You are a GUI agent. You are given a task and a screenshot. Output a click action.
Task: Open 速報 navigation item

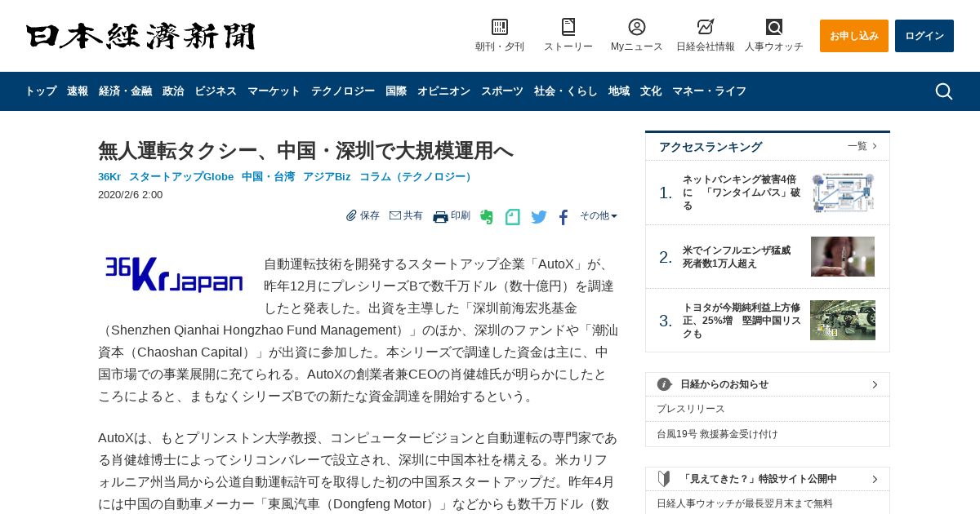[x=78, y=91]
